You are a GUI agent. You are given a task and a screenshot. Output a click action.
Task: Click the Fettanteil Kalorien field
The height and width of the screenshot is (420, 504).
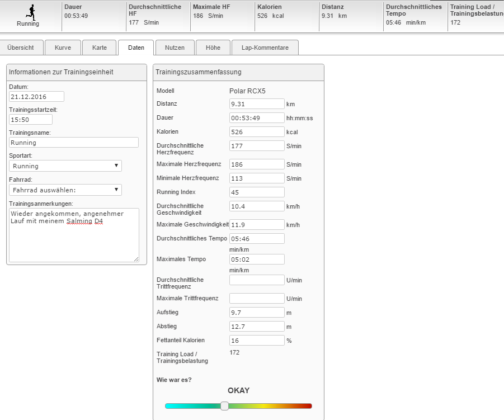coord(257,340)
